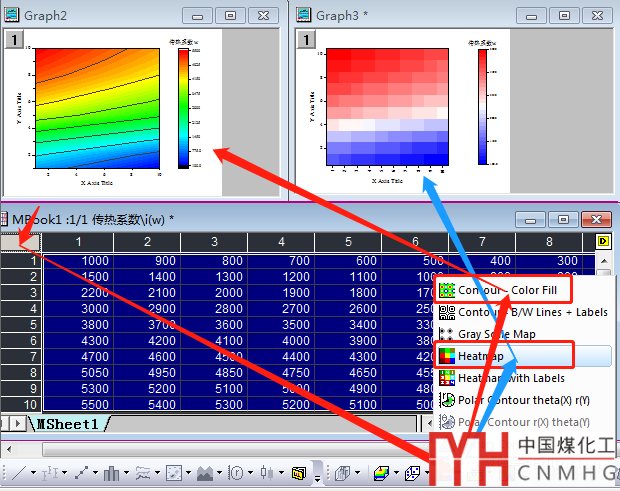Image resolution: width=620 pixels, height=491 pixels.
Task: Click select-all corner cell of matrix
Action: pos(20,241)
